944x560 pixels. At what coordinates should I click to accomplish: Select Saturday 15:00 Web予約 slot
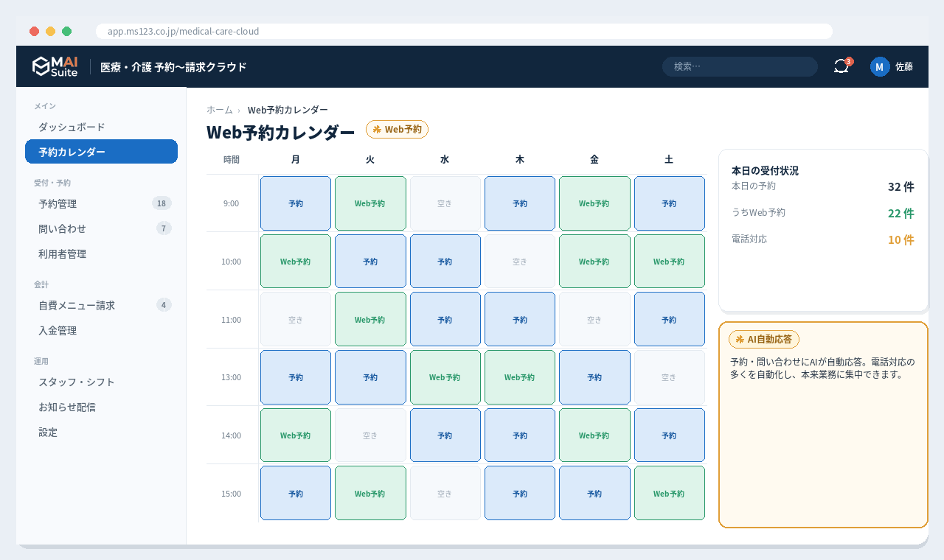coord(669,494)
